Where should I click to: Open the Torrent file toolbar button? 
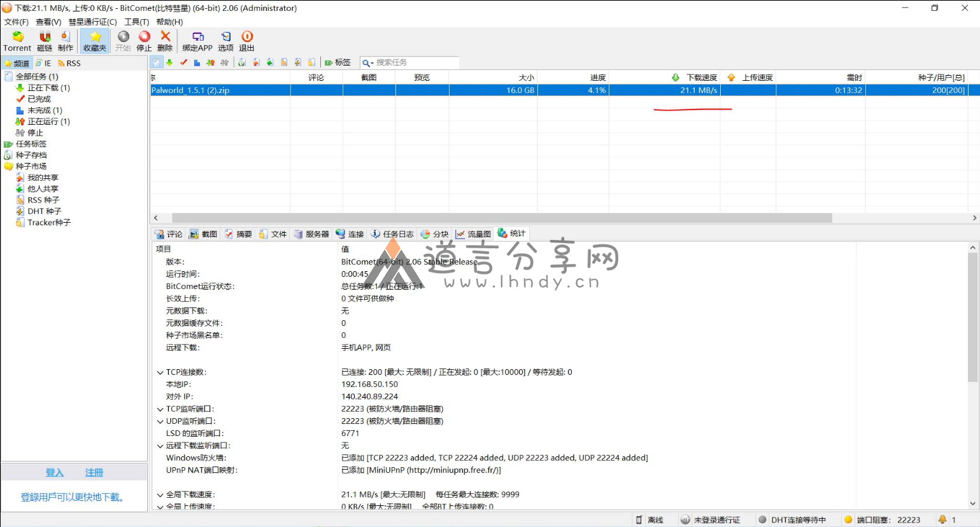click(17, 41)
